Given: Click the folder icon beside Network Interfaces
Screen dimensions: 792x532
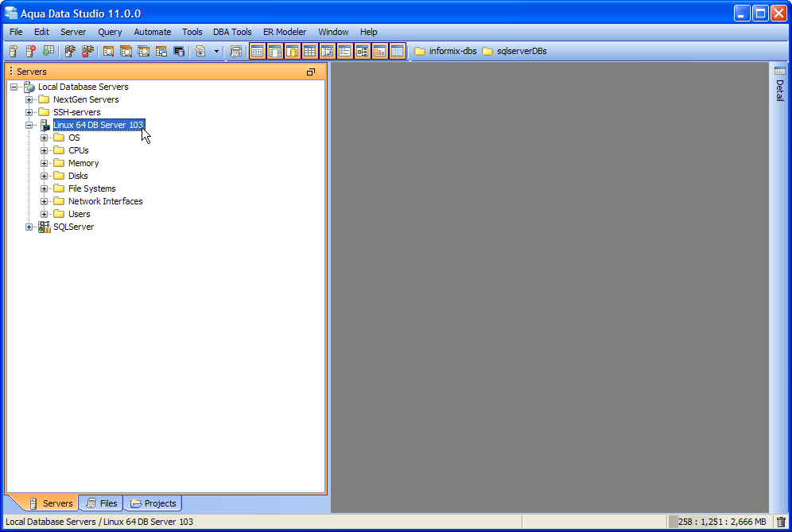Looking at the screenshot, I should [59, 201].
